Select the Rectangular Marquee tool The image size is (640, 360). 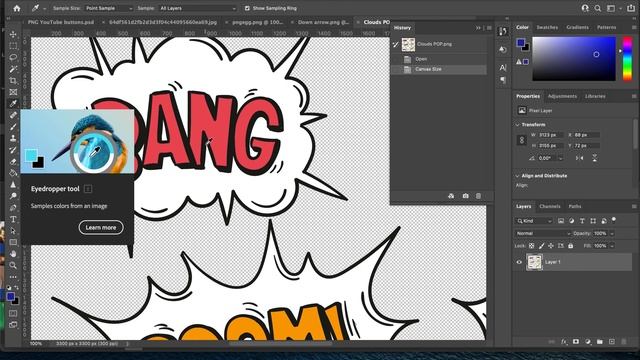pos(13,46)
